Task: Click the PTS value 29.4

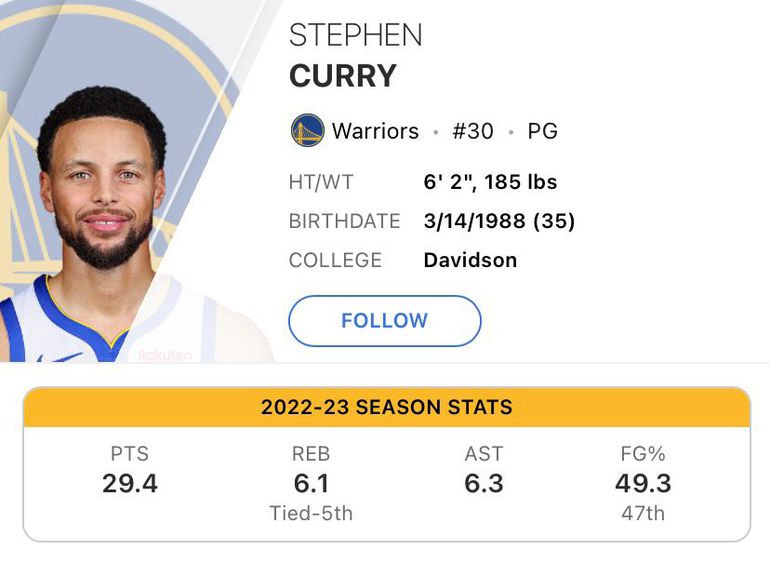Action: click(130, 484)
